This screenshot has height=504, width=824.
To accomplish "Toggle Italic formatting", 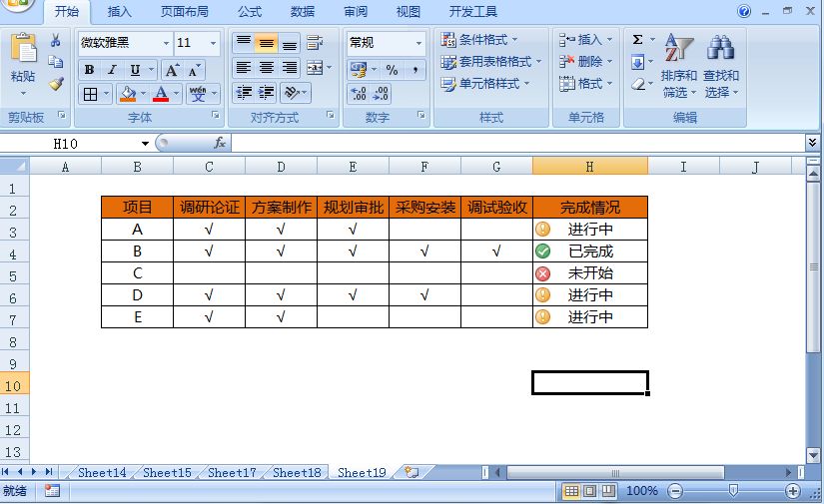I will [112, 70].
